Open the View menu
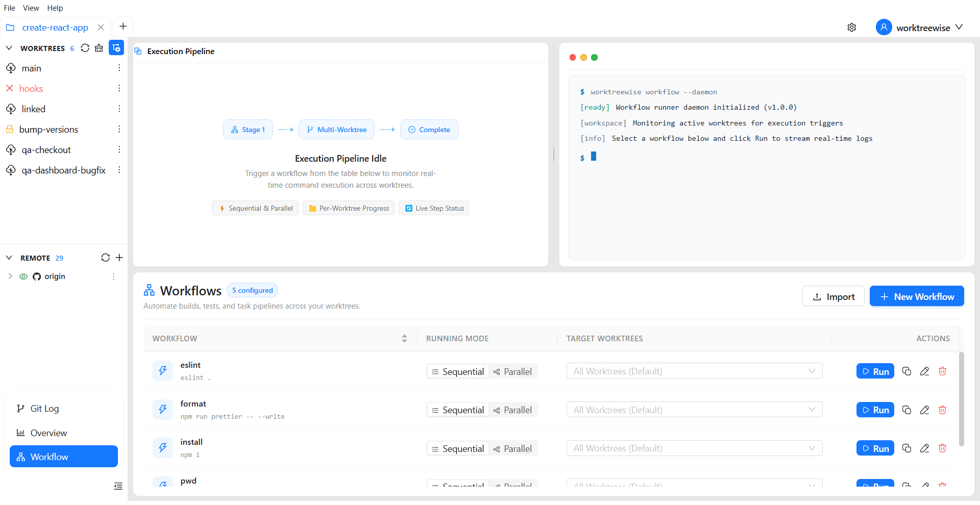Image resolution: width=980 pixels, height=505 pixels. click(31, 8)
